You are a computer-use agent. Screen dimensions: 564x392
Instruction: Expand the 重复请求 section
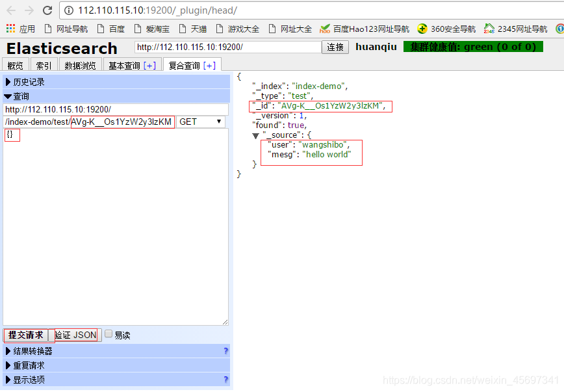pos(116,365)
